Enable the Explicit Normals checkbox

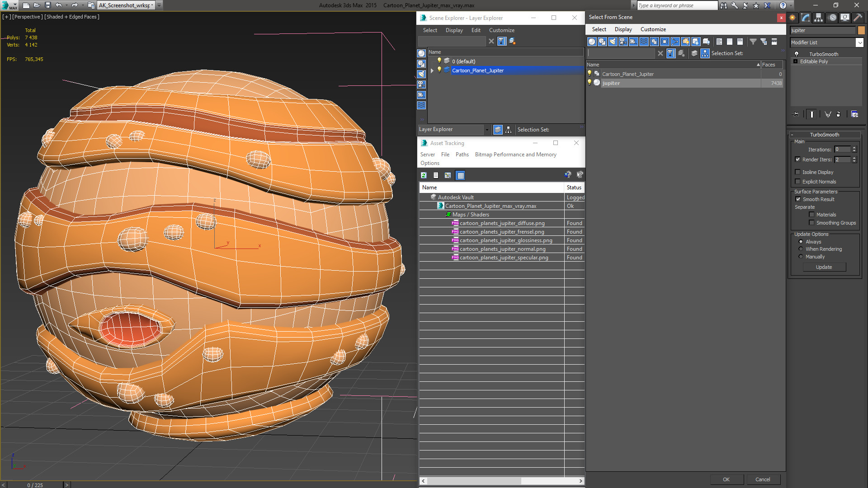coord(798,182)
